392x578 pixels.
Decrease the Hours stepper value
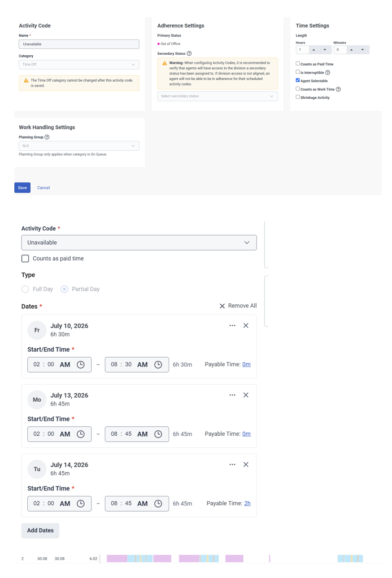[x=325, y=50]
